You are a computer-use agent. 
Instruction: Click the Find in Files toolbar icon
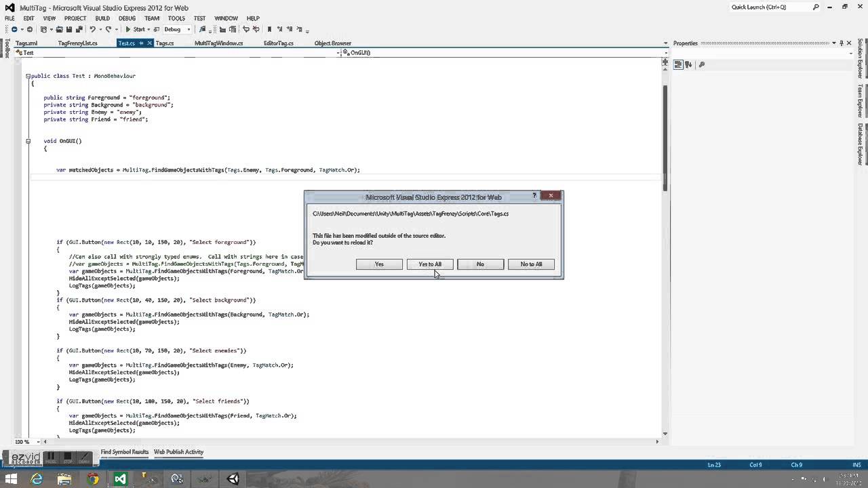(x=202, y=30)
